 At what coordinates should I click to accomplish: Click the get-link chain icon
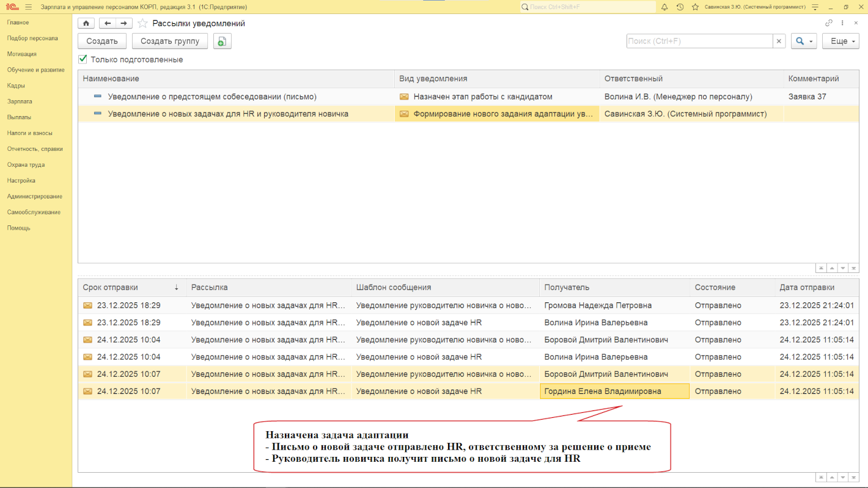(x=829, y=23)
